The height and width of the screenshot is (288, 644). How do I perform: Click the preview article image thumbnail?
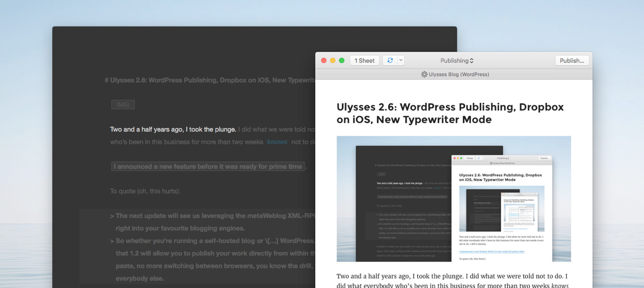pyautogui.click(x=454, y=199)
